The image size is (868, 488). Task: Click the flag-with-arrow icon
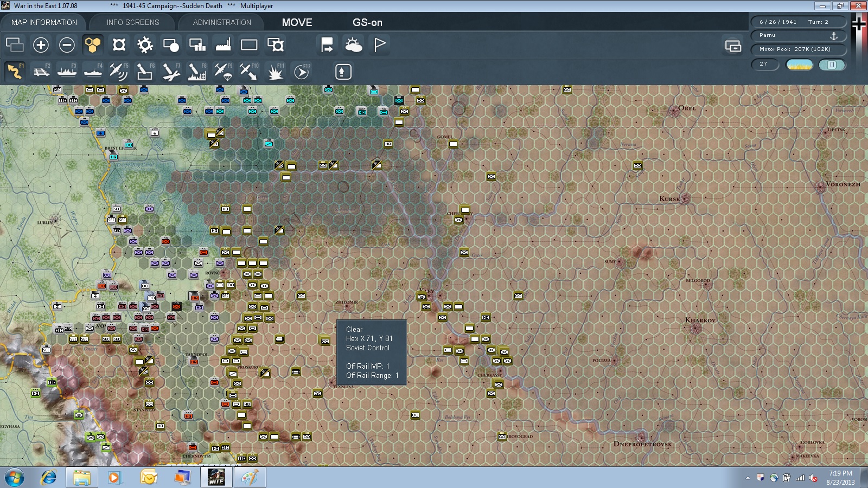click(x=327, y=44)
